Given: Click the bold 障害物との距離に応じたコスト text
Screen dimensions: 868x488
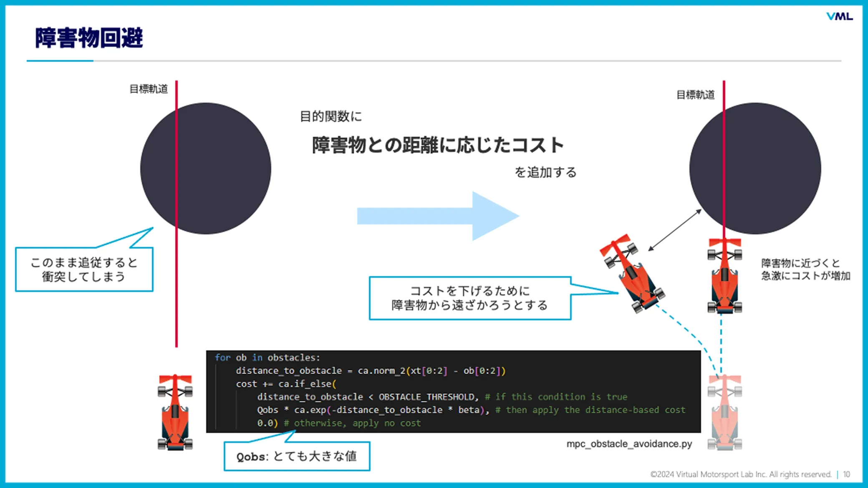Looking at the screenshot, I should pyautogui.click(x=438, y=145).
